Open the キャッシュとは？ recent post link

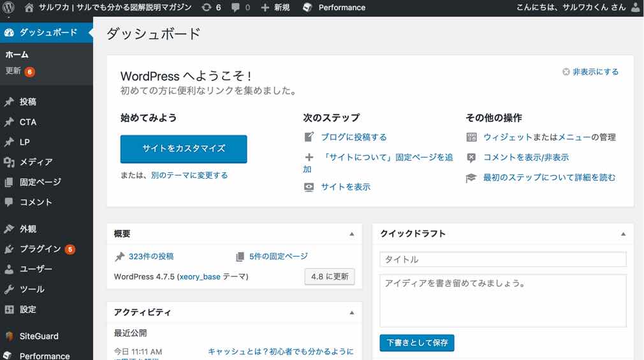pyautogui.click(x=281, y=351)
